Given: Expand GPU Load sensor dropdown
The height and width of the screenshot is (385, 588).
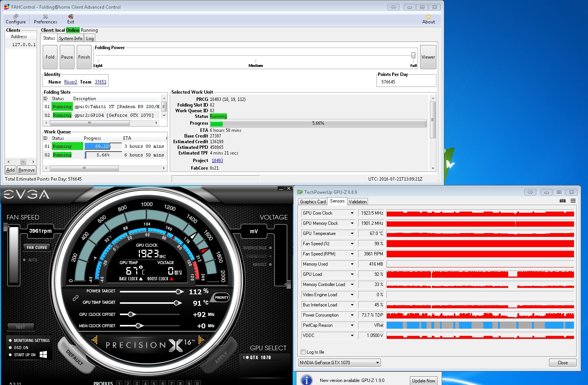Looking at the screenshot, I should click(x=352, y=274).
